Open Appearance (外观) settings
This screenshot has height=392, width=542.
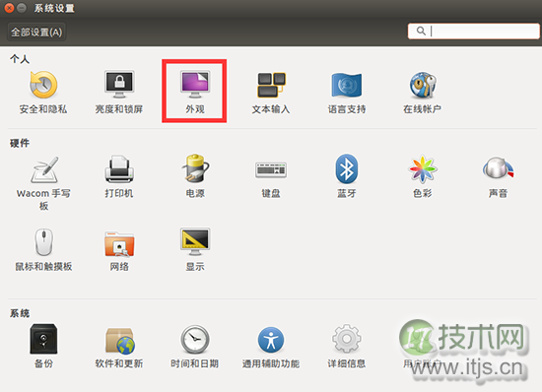click(195, 92)
